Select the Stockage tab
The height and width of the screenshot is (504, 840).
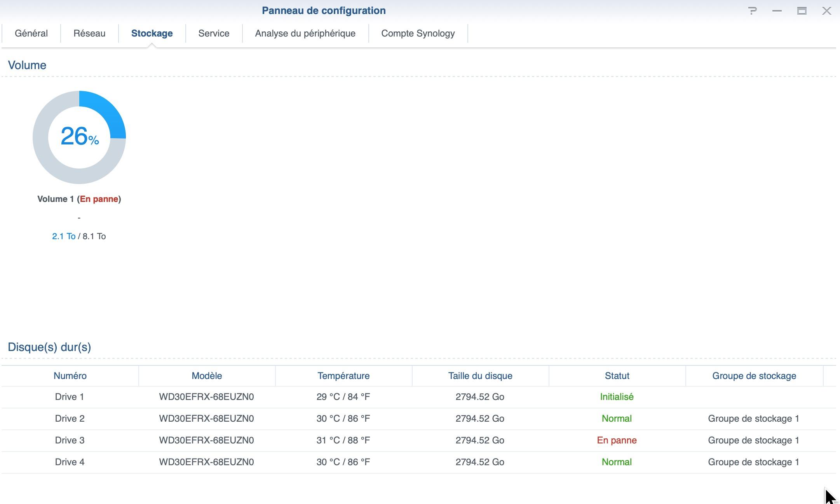152,33
